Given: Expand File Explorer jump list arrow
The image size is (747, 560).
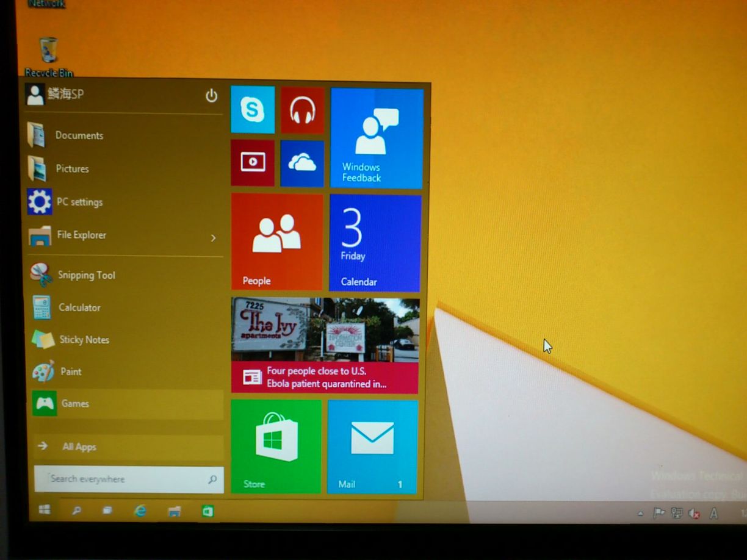Looking at the screenshot, I should coord(213,238).
